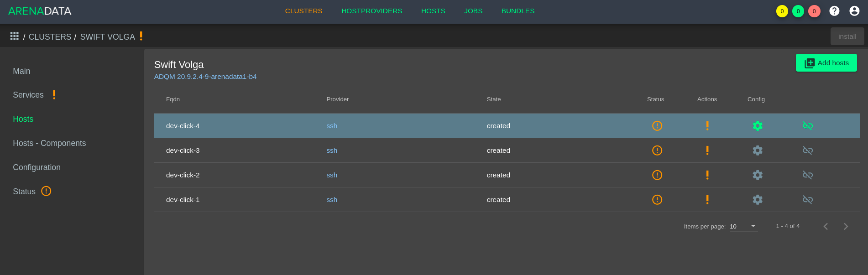Go to the CLUSTERS top menu
Screen dimensions: 868x275
[303, 11]
